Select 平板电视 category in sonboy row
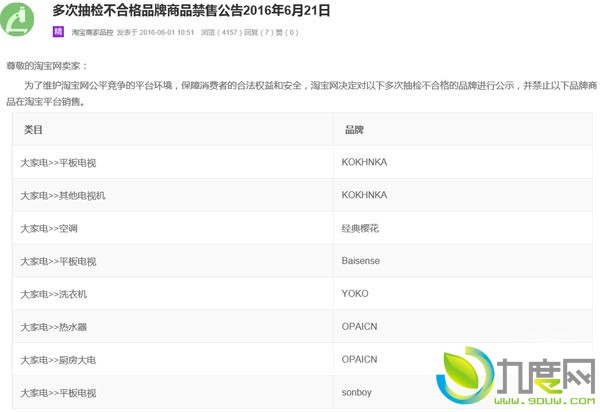This screenshot has height=412, width=600. tap(58, 393)
